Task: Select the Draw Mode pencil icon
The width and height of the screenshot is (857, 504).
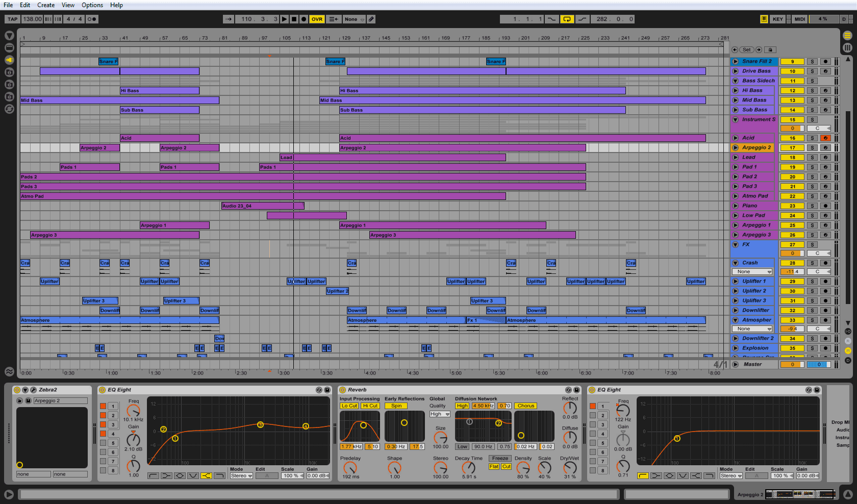Action: (x=371, y=19)
